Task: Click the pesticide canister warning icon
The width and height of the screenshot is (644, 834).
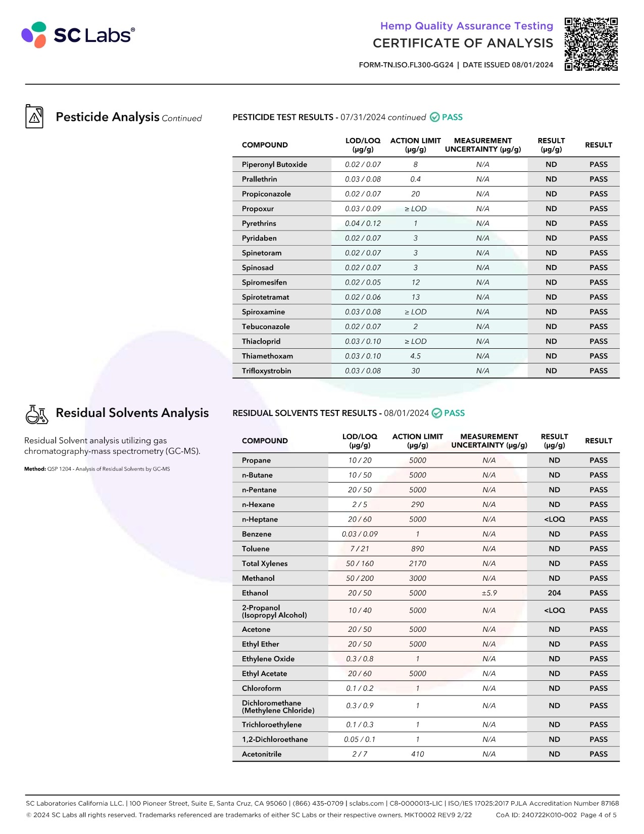Action: (x=34, y=116)
